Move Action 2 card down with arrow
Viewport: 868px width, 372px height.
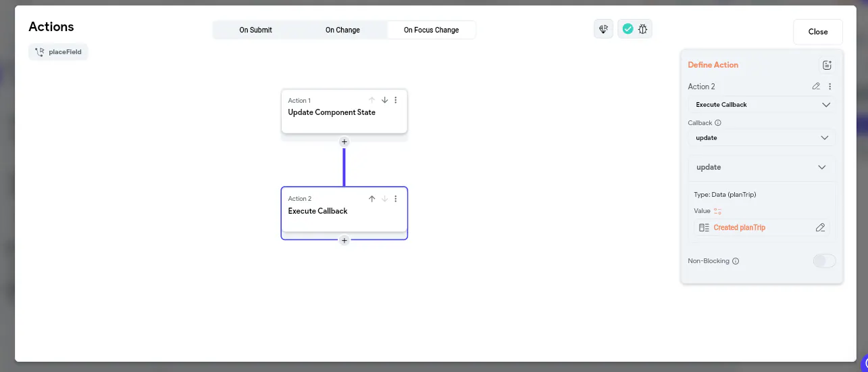(x=384, y=199)
